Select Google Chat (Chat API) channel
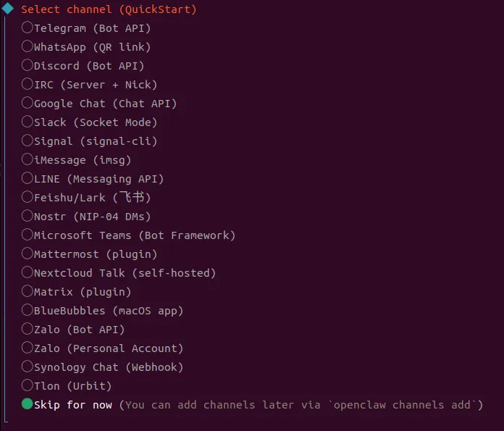Viewport: 504px width, 431px height. pos(28,104)
